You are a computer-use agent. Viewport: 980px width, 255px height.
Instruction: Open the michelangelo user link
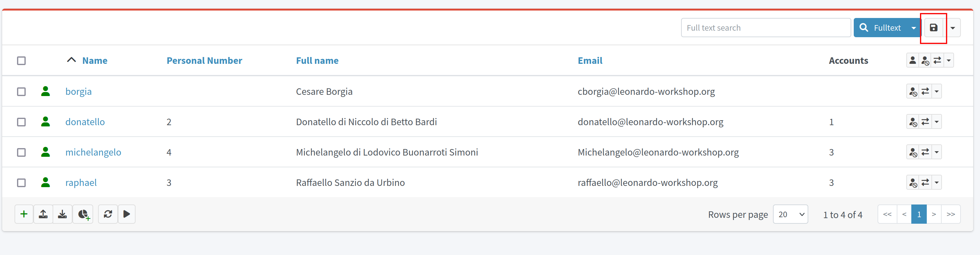coord(93,152)
